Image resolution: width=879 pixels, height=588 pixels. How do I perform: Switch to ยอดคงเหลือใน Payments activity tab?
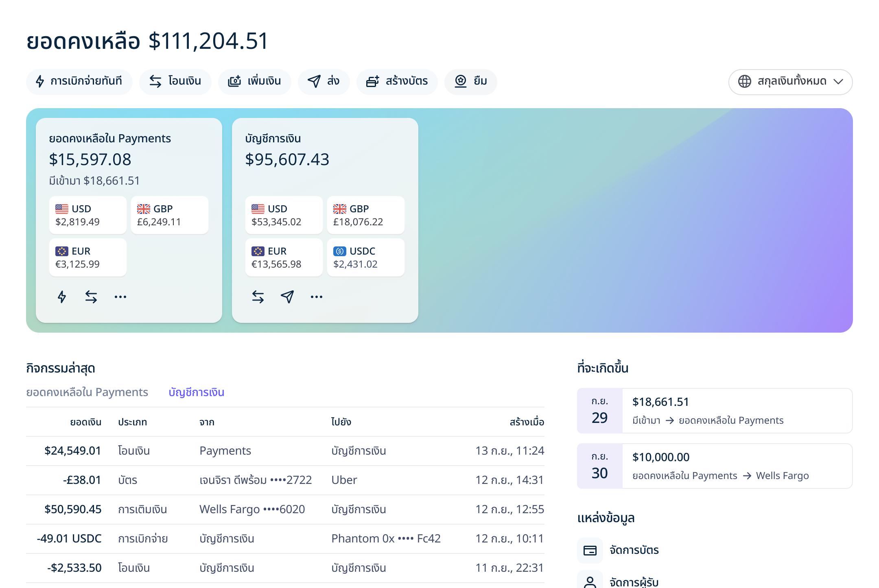(87, 392)
